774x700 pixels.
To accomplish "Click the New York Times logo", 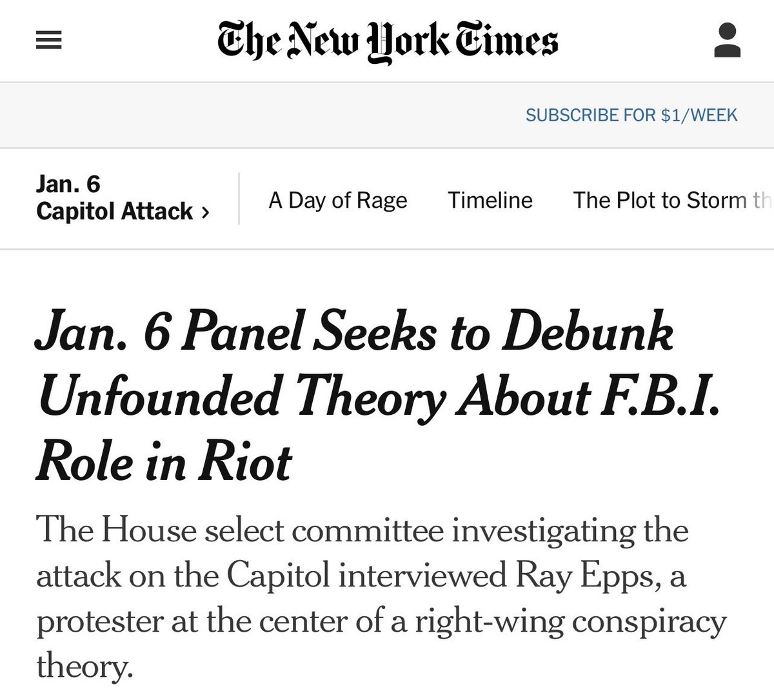I will (x=387, y=42).
